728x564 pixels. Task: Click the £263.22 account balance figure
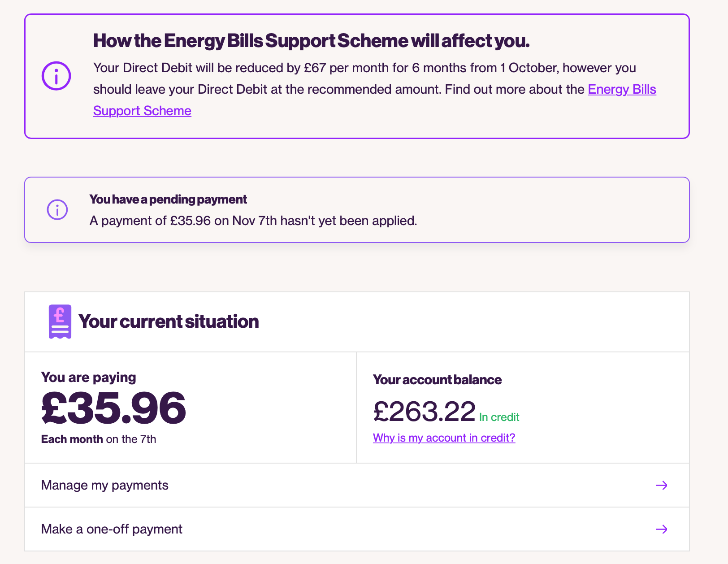point(424,412)
